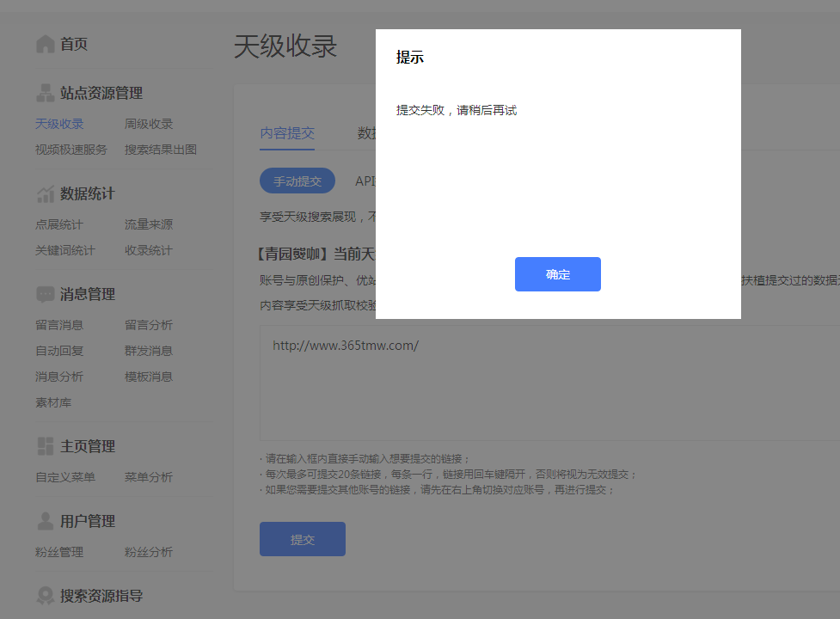Open 素材库 page
The height and width of the screenshot is (619, 840).
coord(53,402)
